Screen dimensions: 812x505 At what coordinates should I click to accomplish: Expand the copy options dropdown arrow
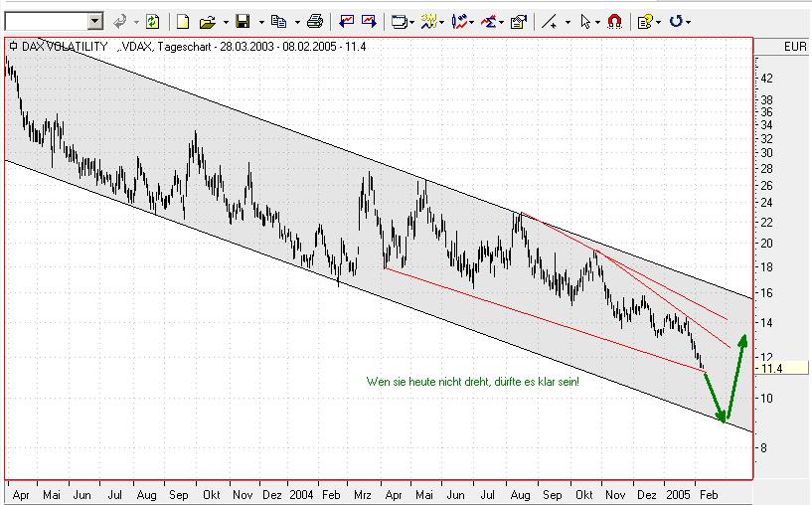(297, 22)
